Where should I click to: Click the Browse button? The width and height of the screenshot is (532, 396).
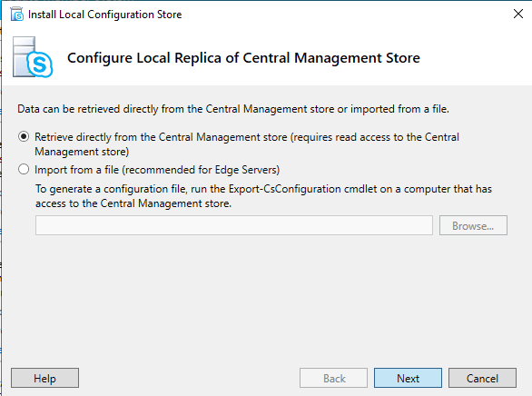473,225
